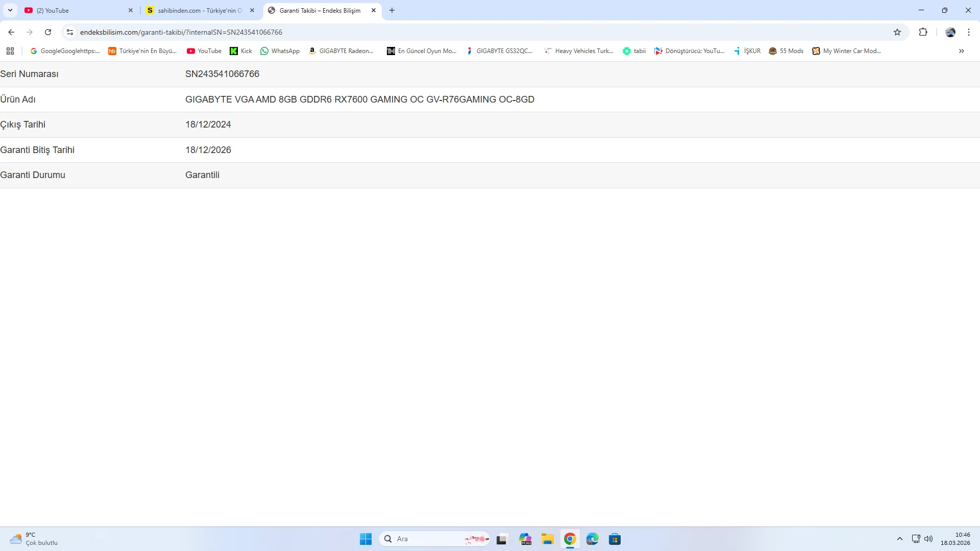Open Chrome three-dot menu
Viewport: 980px width, 551px height.
(x=969, y=32)
